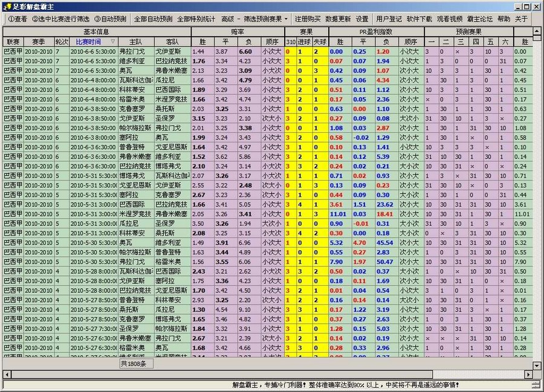
Task: Click odds 9.10 in 桑托斯 row
Action: (x=249, y=309)
